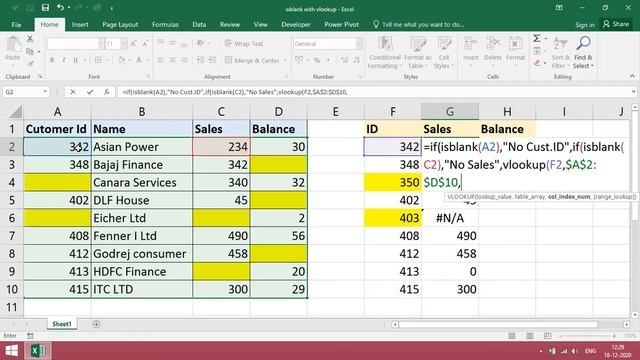640x360 pixels.
Task: Open the File tab
Action: (16, 24)
